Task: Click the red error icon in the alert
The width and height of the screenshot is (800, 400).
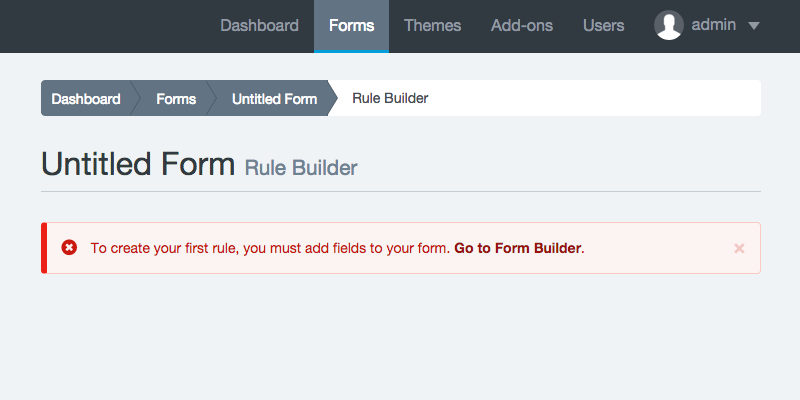Action: click(x=69, y=247)
